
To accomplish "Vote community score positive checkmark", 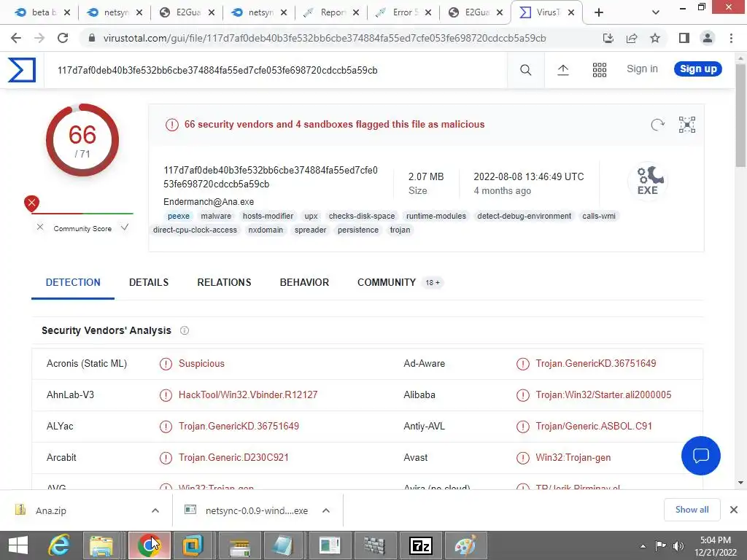I will coord(124,227).
